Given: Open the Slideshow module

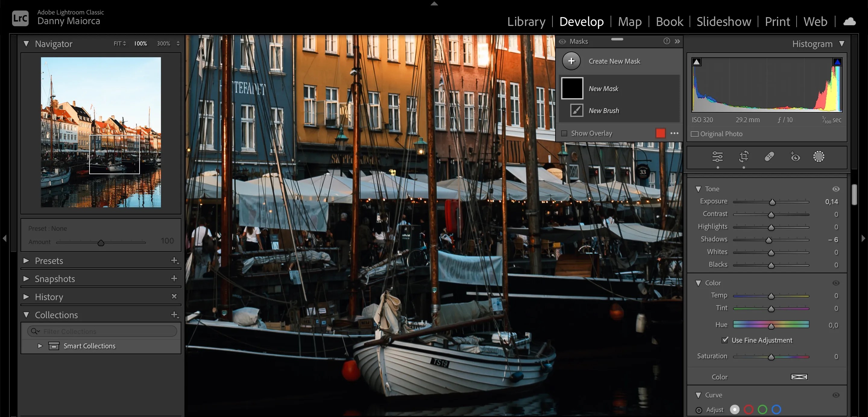Looking at the screenshot, I should (724, 21).
